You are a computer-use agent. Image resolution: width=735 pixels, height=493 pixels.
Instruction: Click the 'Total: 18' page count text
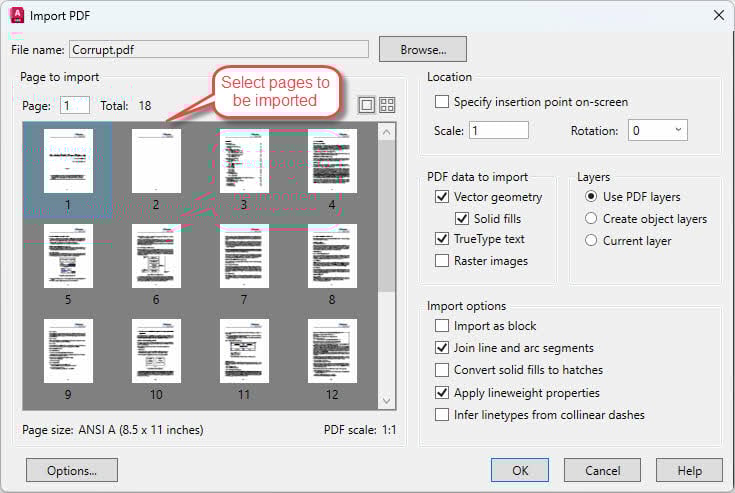point(126,106)
